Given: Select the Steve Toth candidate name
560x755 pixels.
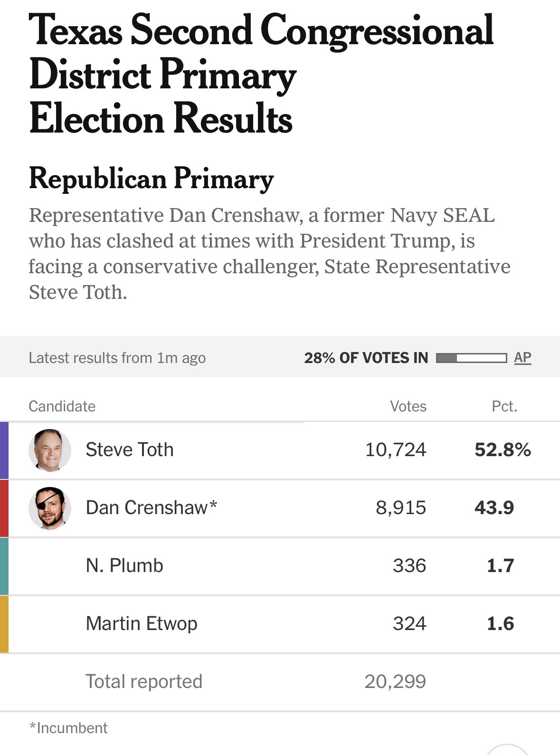Looking at the screenshot, I should coord(129,449).
